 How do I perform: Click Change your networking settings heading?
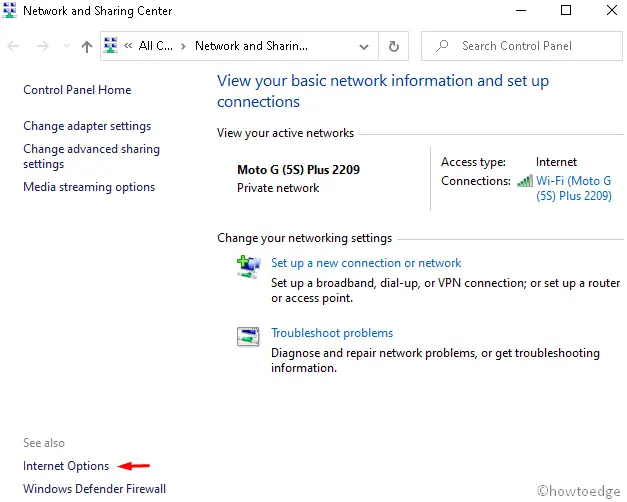click(304, 238)
